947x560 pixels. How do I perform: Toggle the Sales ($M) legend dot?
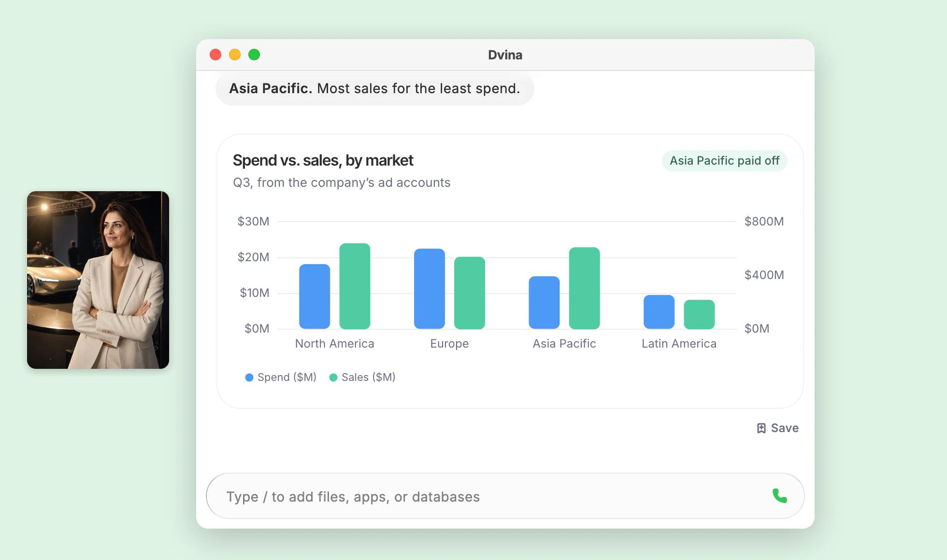tap(333, 378)
